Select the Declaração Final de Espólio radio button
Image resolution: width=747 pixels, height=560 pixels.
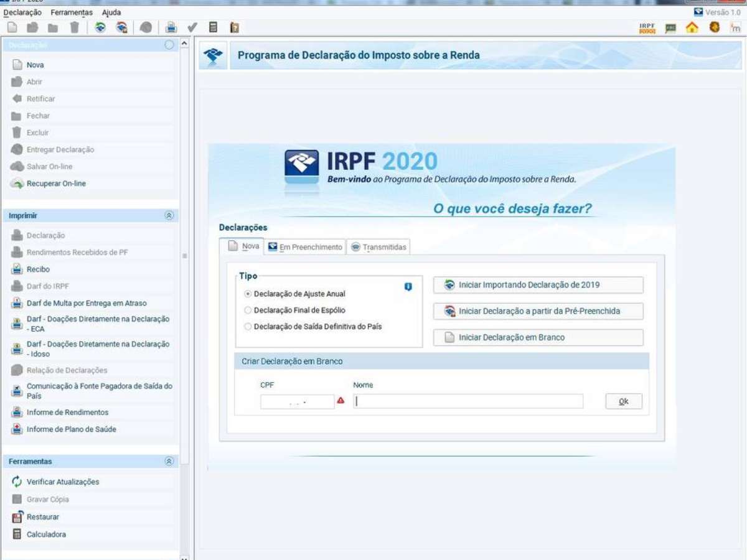pyautogui.click(x=248, y=310)
